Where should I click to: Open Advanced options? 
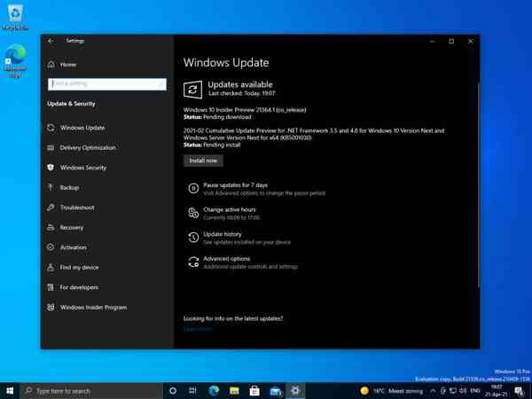(227, 259)
